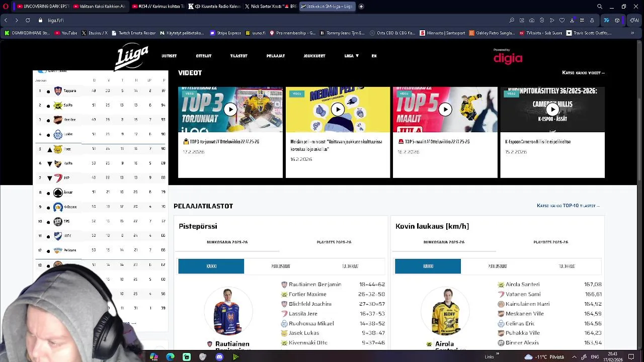The image size is (644, 362).
Task: Open the Aria AI sidebar button
Action: (x=635, y=20)
